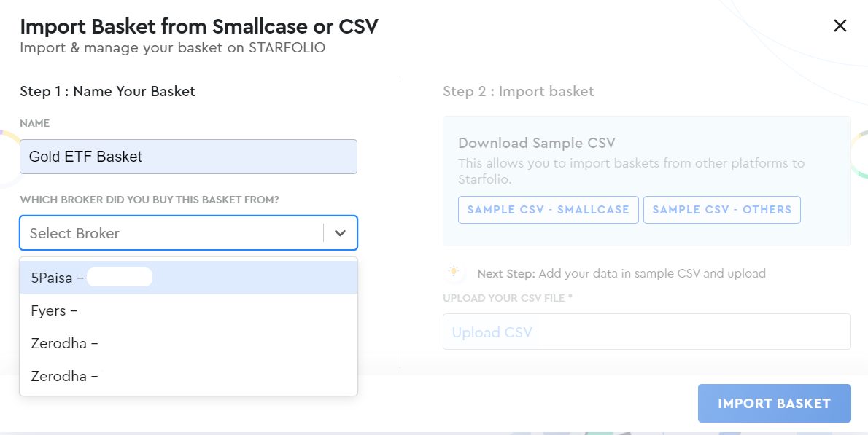Choose 5Paisa from the broker list
The width and height of the screenshot is (868, 435).
[x=188, y=278]
